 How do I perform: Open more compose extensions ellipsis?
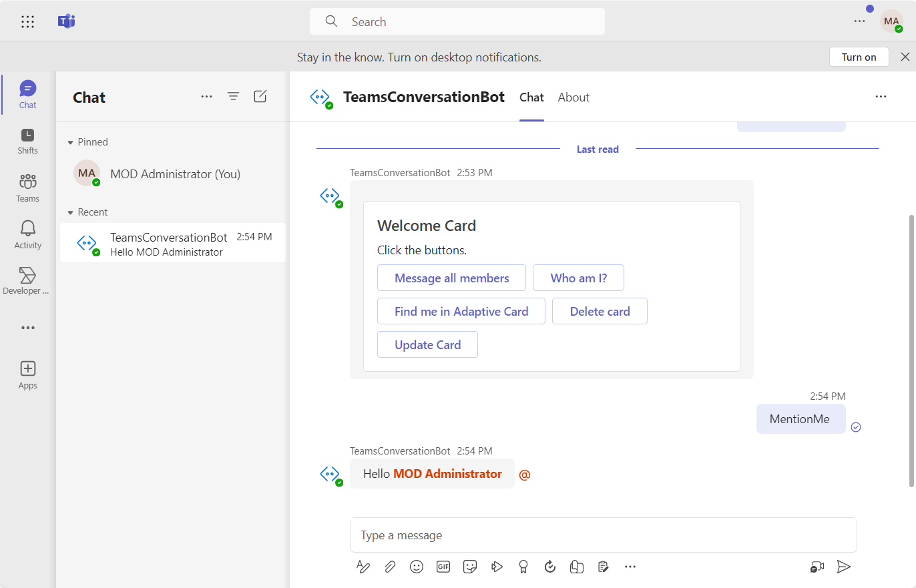(630, 567)
